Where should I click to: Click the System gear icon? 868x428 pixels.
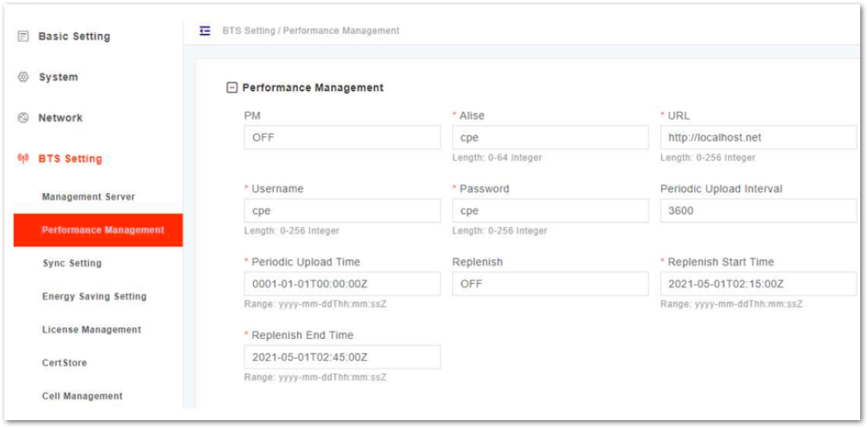pos(23,77)
